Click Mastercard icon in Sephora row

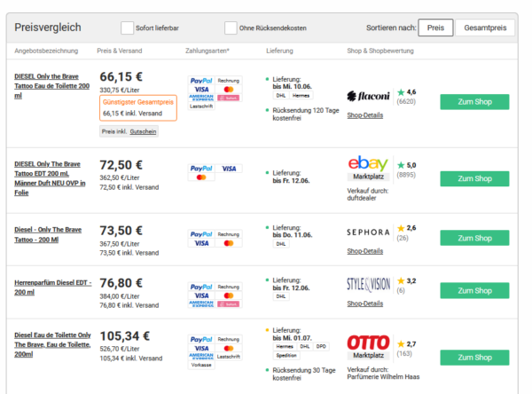(229, 243)
